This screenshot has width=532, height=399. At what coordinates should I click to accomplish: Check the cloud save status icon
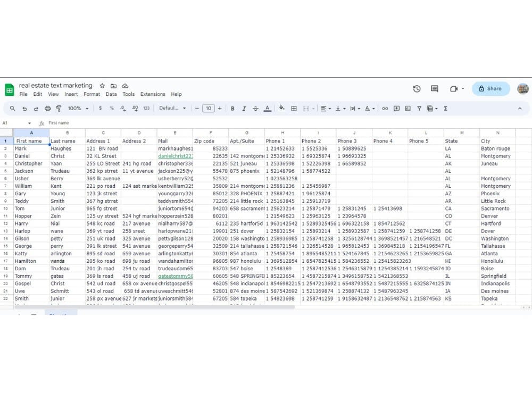pyautogui.click(x=125, y=86)
